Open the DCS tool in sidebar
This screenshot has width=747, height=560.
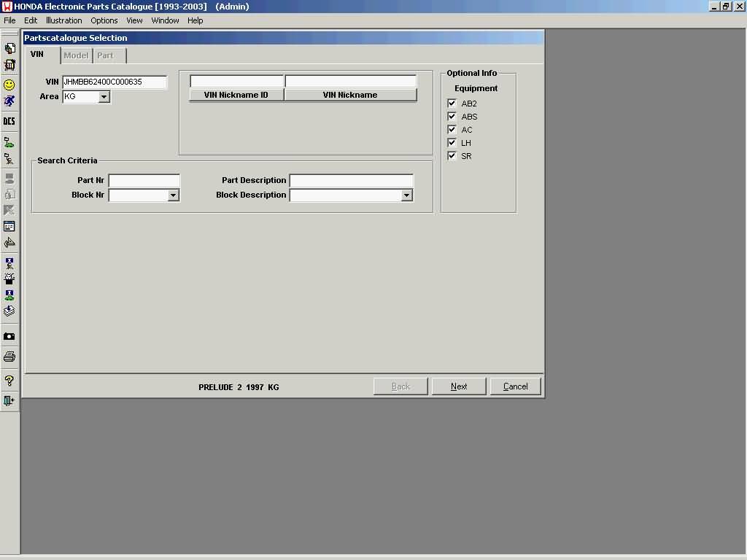coord(9,122)
